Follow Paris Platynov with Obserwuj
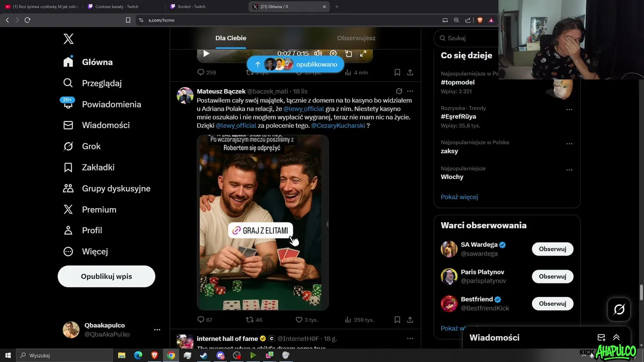Image resolution: width=644 pixels, height=362 pixels. 552,277
